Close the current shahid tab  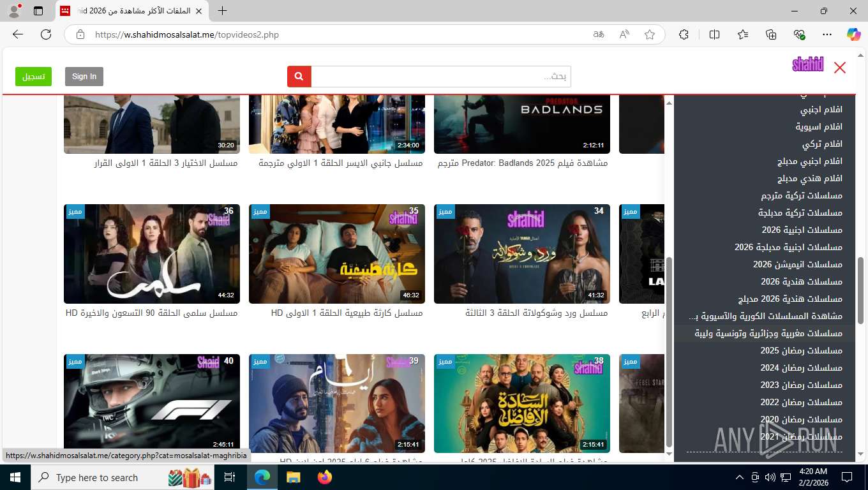tap(198, 11)
